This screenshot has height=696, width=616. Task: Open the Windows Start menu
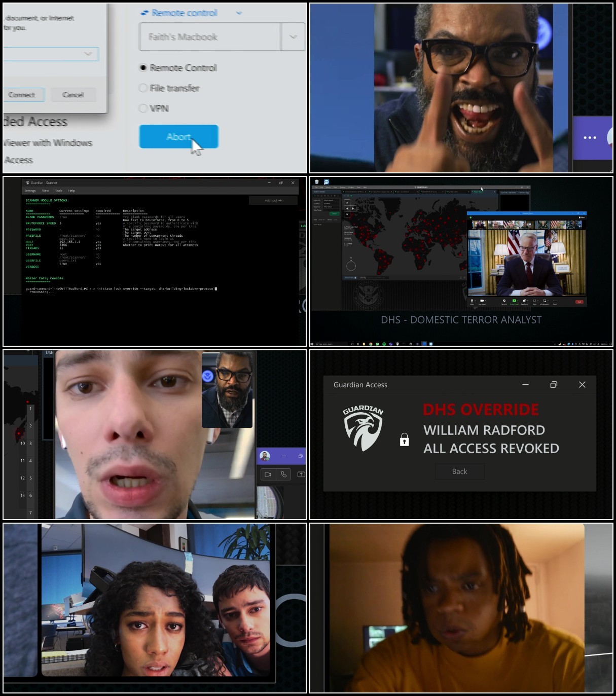pyautogui.click(x=312, y=344)
